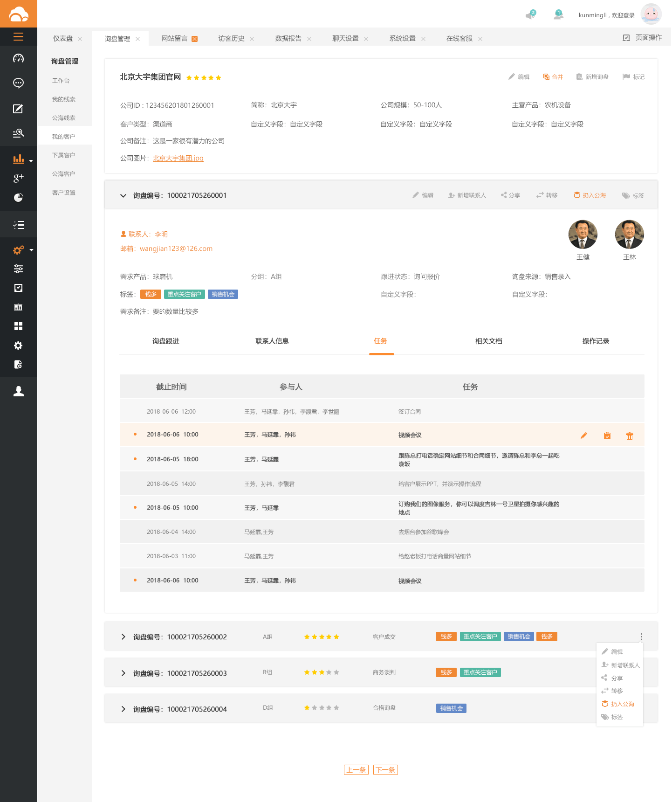Viewport: 672px width, 802px height.
Task: Open the 询盘跟进 sub-tab
Action: pyautogui.click(x=166, y=341)
